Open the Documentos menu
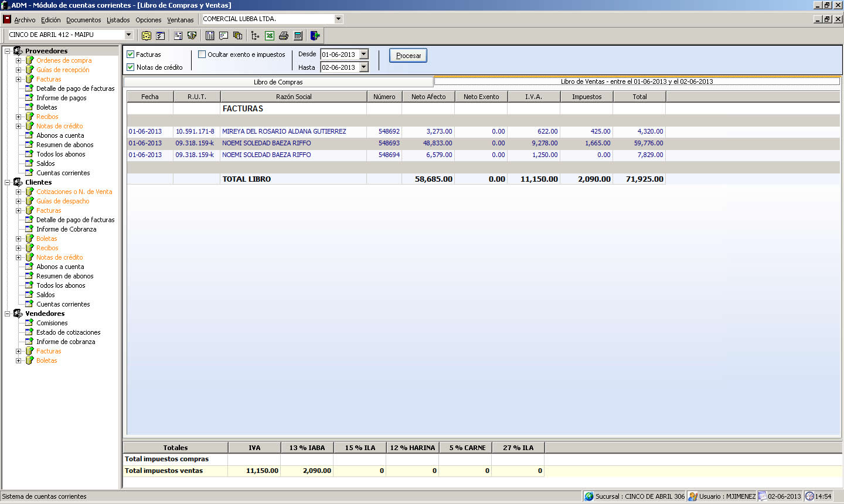 tap(83, 20)
